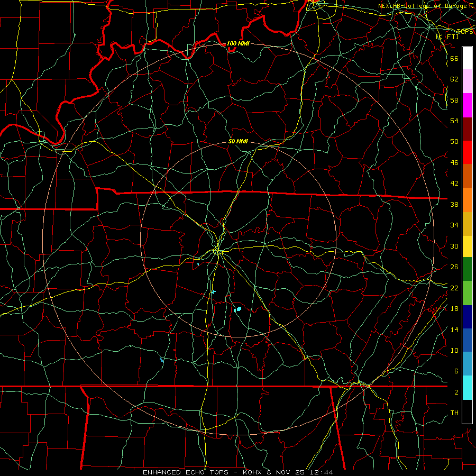Click the 'TH' threshold legend label
The height and width of the screenshot is (476, 476).
(454, 413)
